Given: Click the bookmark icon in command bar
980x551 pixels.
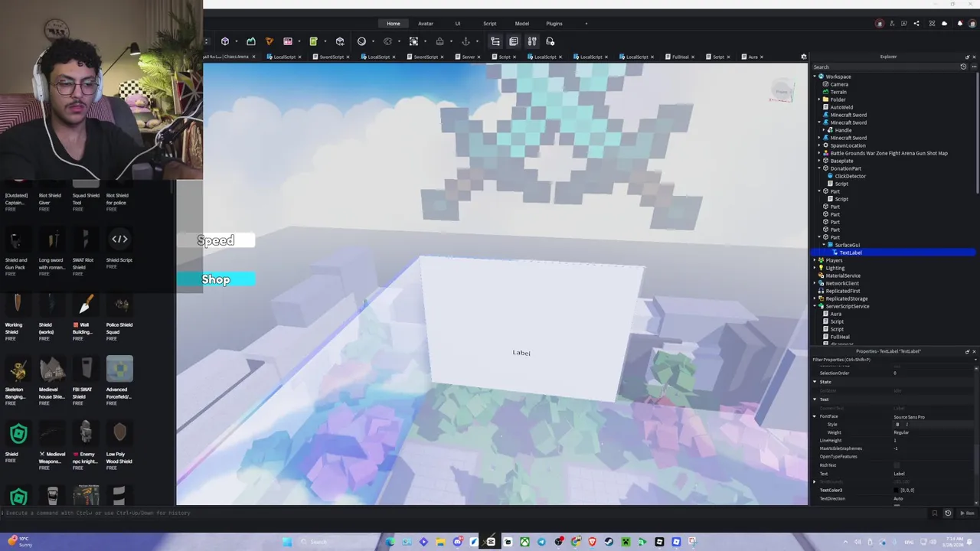Looking at the screenshot, I should pos(934,513).
